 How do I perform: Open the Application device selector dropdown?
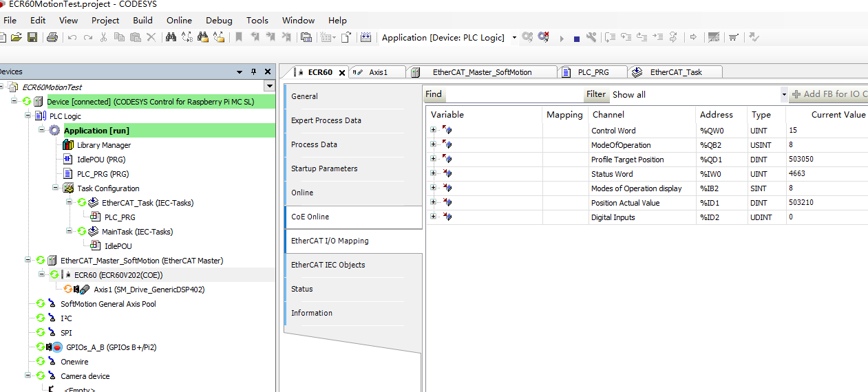514,38
